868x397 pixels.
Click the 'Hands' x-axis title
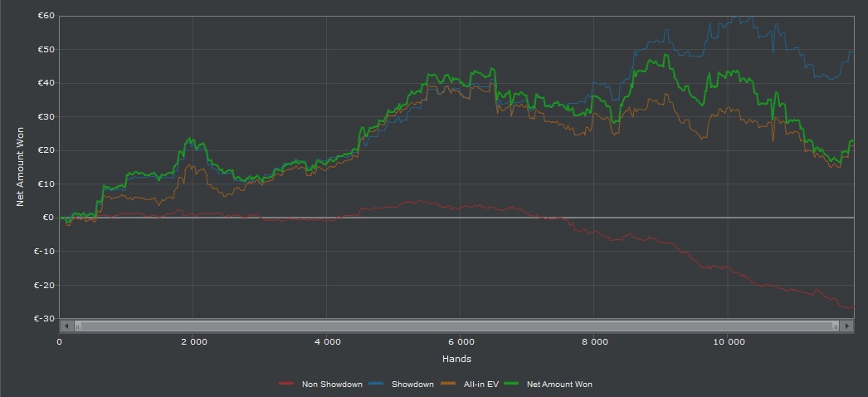[x=456, y=359]
